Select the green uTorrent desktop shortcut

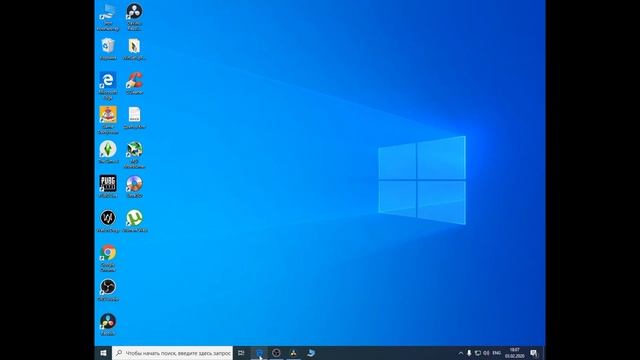(134, 221)
